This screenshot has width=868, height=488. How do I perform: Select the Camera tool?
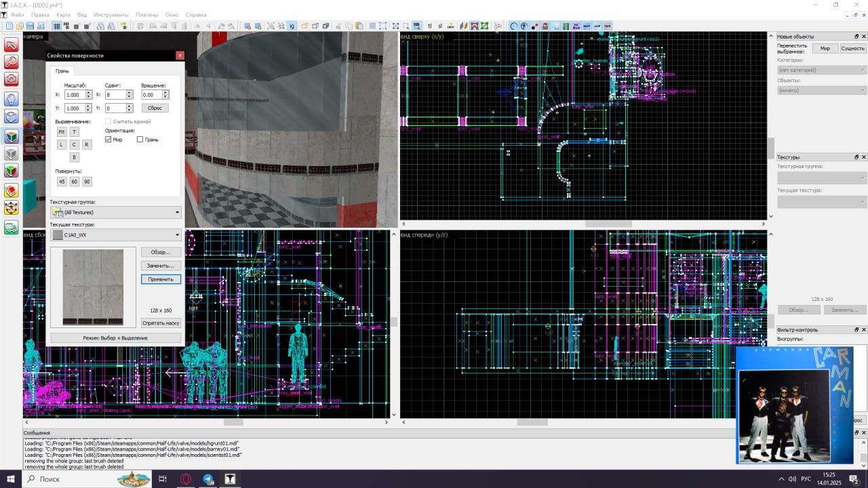(12, 79)
